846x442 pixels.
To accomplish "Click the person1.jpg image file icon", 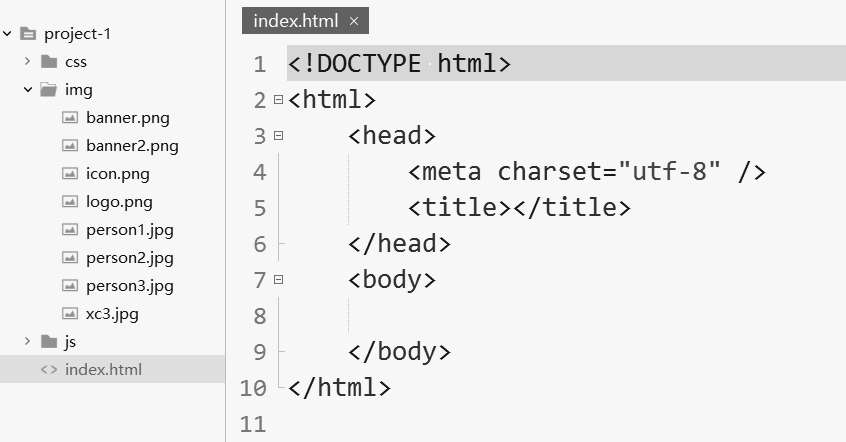I will point(70,229).
